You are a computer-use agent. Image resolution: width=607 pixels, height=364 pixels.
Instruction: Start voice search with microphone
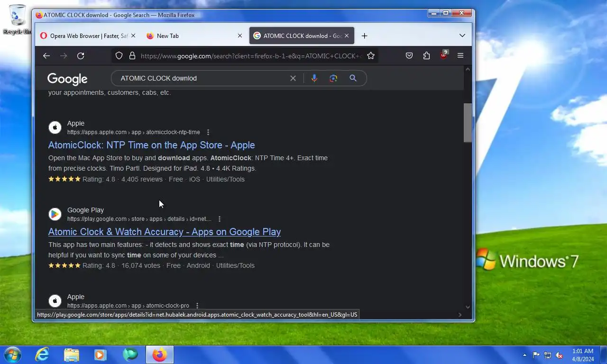tap(314, 78)
